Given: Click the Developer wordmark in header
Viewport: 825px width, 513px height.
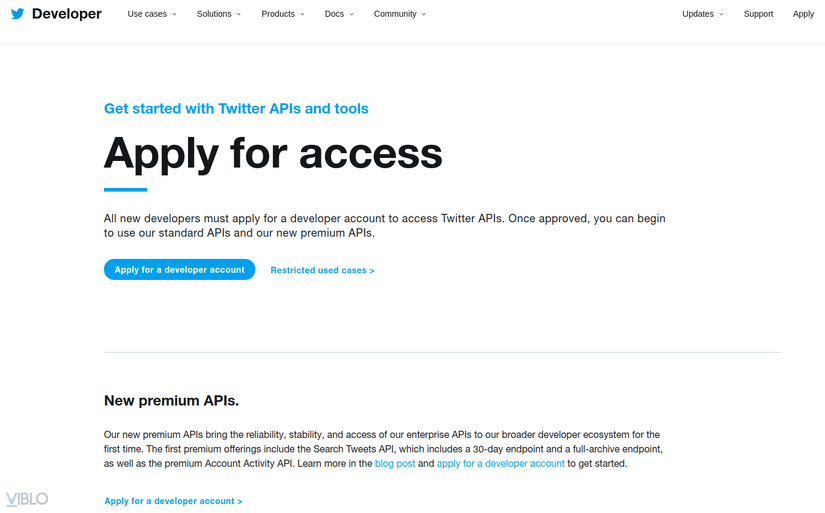Looking at the screenshot, I should pyautogui.click(x=66, y=14).
